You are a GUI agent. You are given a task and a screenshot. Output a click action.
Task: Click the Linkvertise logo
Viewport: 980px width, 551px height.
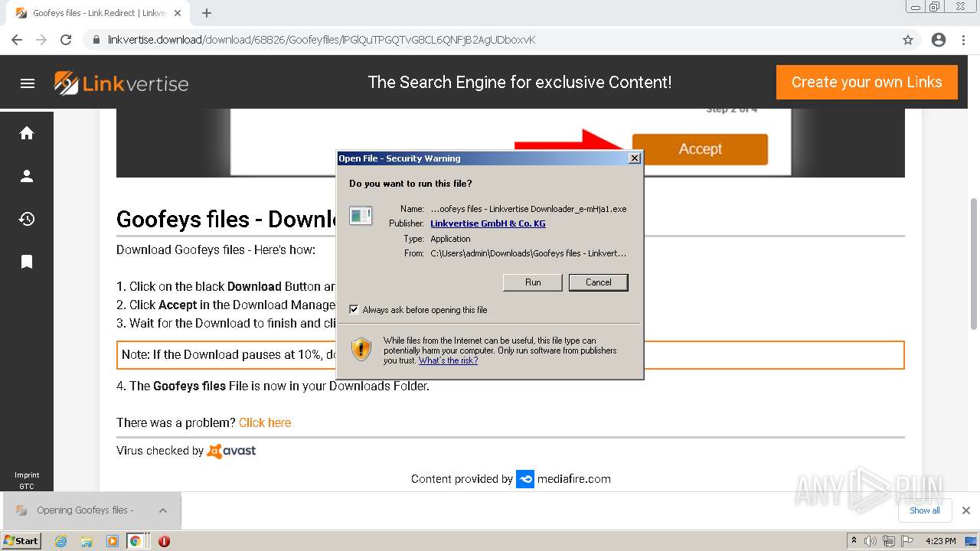pos(121,83)
